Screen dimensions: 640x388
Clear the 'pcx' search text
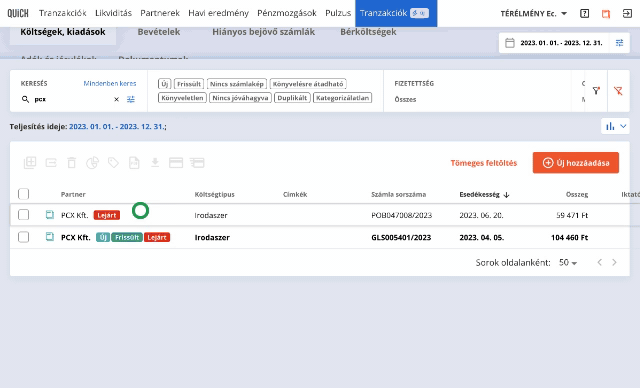(x=116, y=99)
